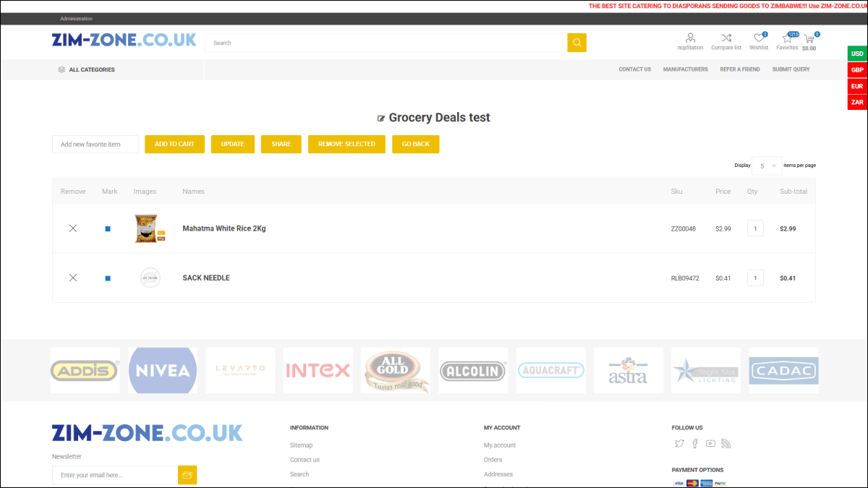
Task: Open the Sitemap footer link
Action: tap(302, 445)
